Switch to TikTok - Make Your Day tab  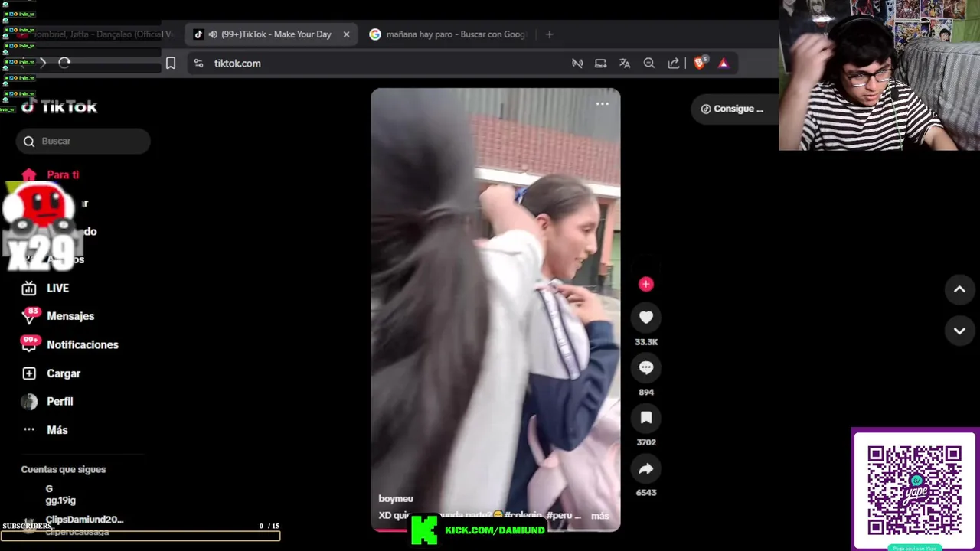[271, 34]
